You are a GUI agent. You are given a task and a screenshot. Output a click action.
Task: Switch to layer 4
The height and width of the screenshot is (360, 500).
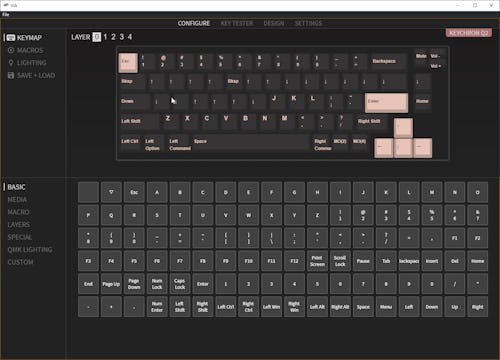130,37
